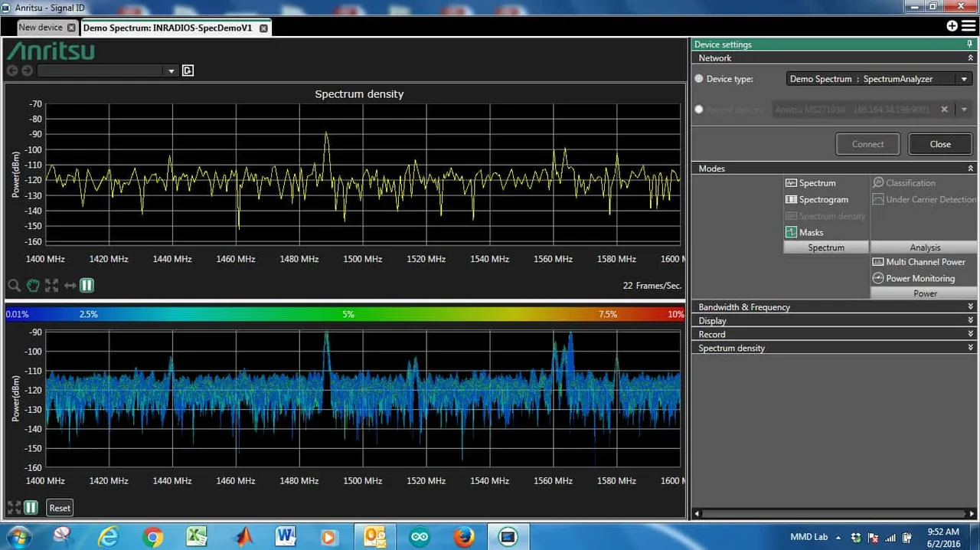Click the 5% point on color scale
The image size is (980, 550).
(x=348, y=315)
